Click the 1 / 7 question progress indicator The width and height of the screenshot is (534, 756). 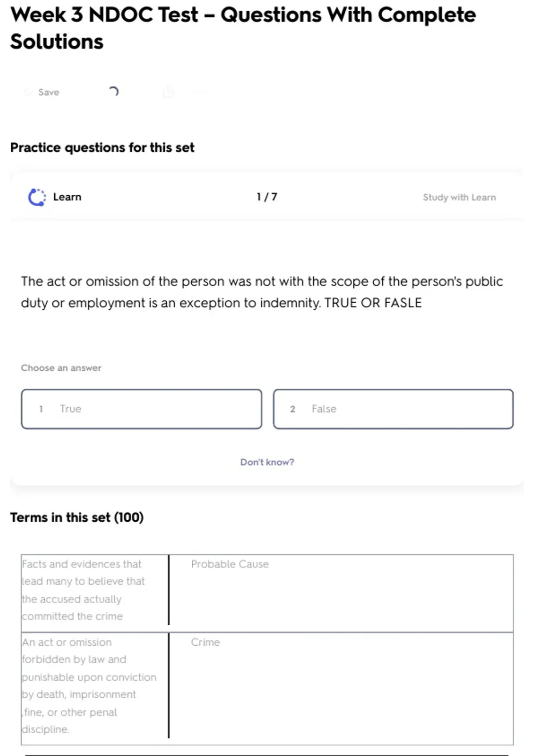pos(267,197)
